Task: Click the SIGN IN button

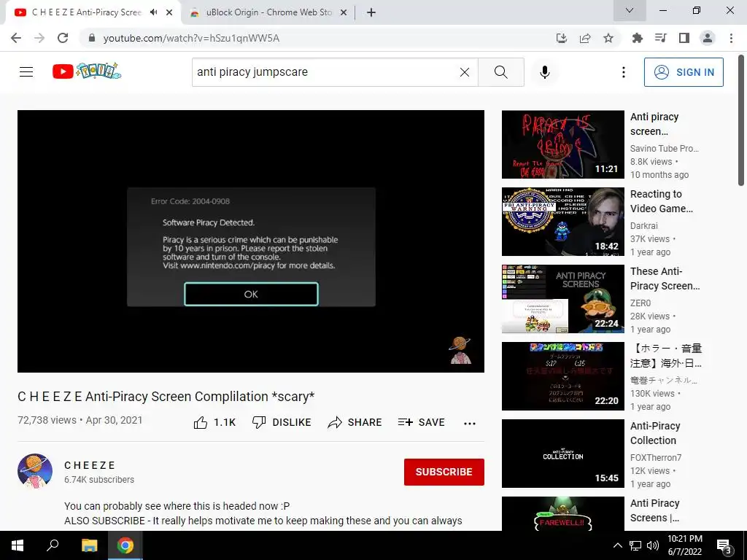Action: click(x=684, y=72)
